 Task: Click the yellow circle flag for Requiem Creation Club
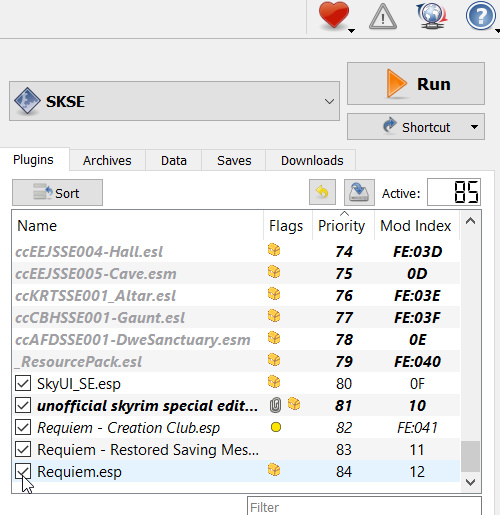click(276, 427)
